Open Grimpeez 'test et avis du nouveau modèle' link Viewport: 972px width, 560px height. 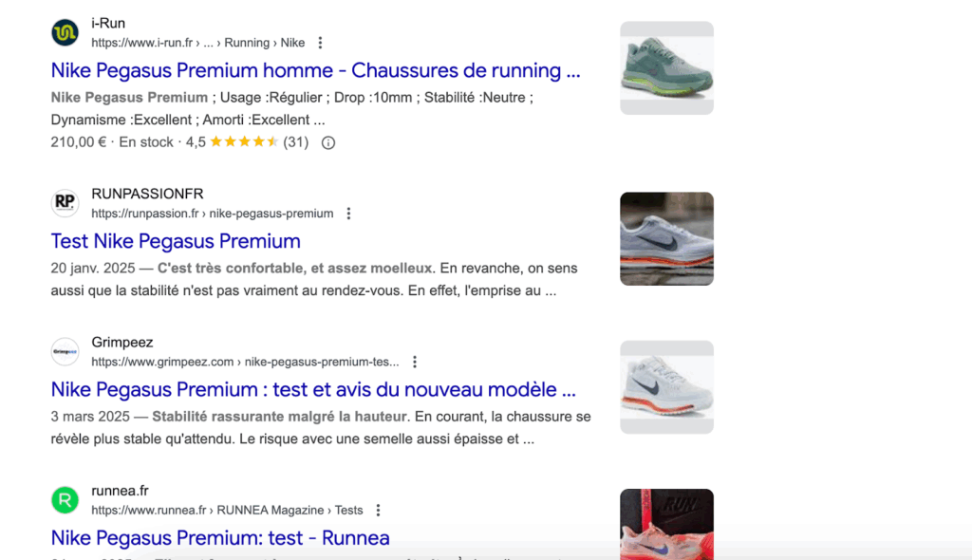pyautogui.click(x=313, y=389)
